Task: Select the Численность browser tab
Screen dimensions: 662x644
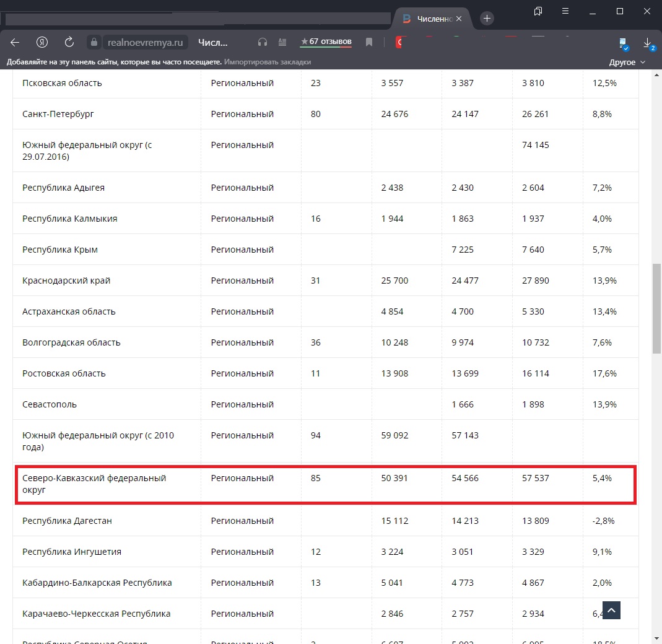Action: (x=433, y=19)
